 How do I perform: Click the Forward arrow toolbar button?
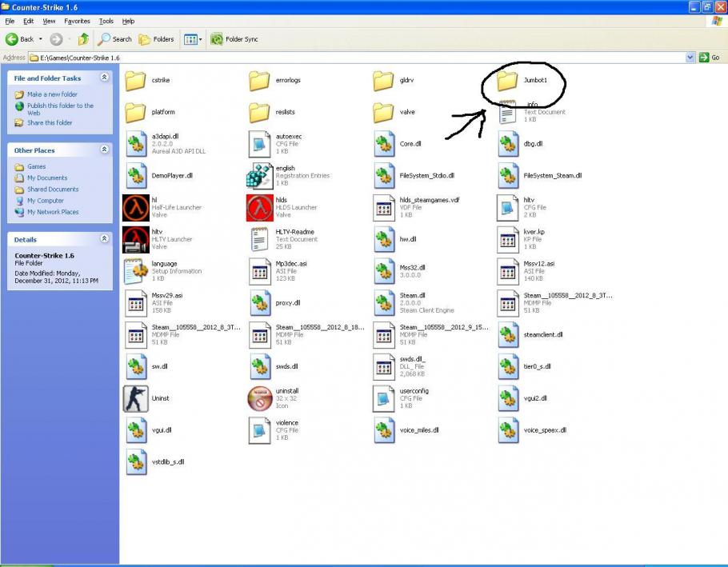56,39
